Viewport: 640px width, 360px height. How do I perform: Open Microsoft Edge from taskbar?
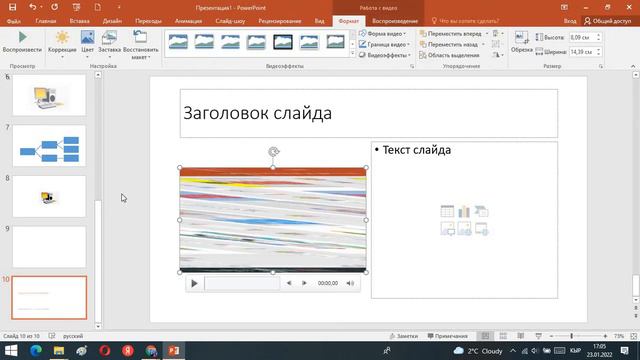pyautogui.click(x=36, y=351)
